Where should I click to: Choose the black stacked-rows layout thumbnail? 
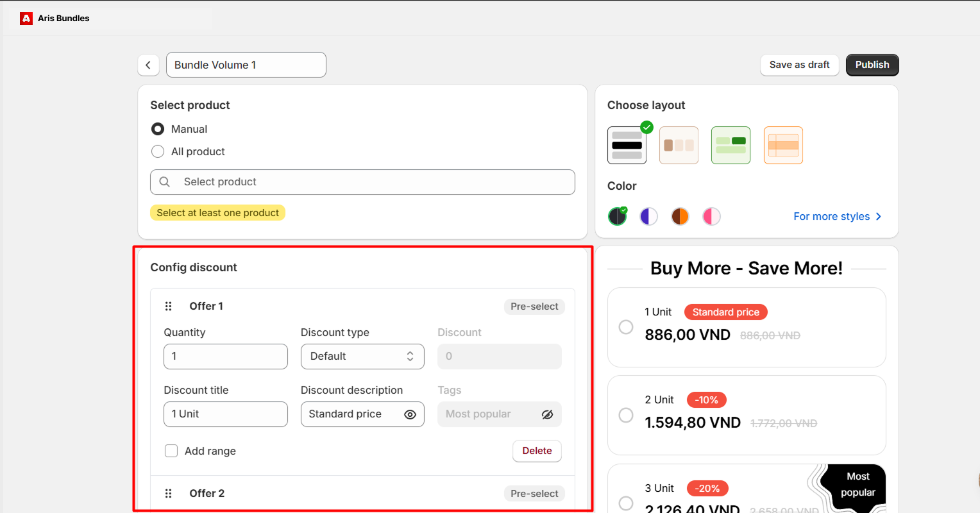coord(627,146)
